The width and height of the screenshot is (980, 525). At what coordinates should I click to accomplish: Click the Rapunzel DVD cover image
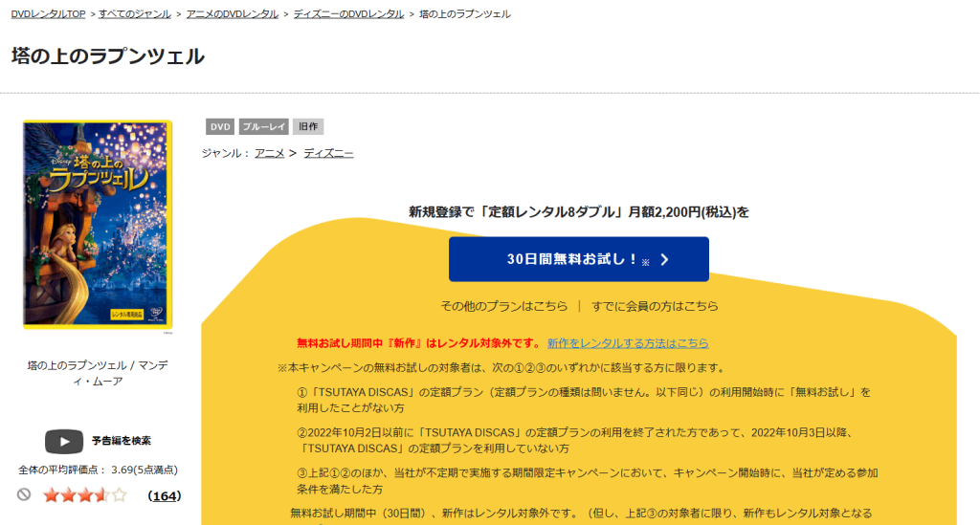point(98,225)
